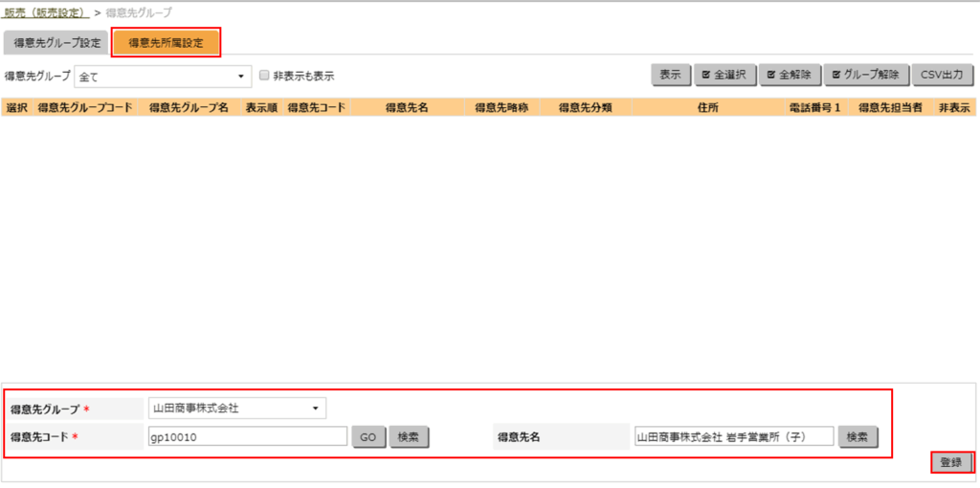Click 検索 next to the 得意先名 field
This screenshot has width=980, height=488.
(858, 436)
